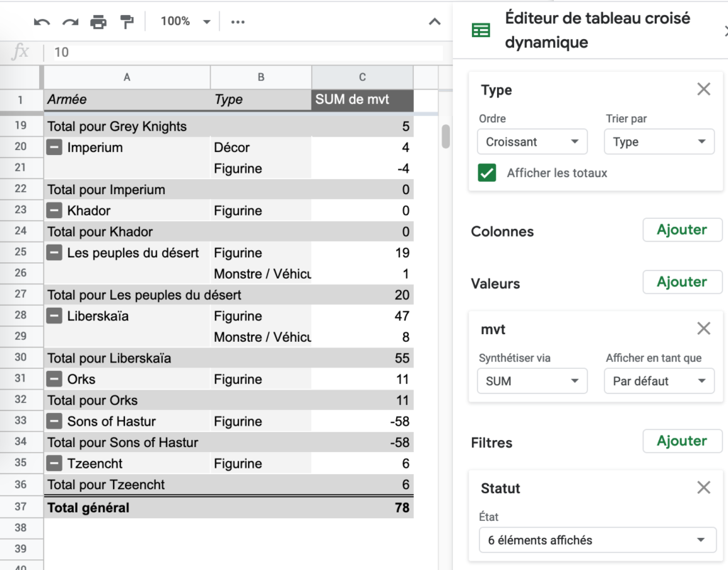Open the zoom level 100% dropdown
This screenshot has height=570, width=728.
[x=185, y=22]
